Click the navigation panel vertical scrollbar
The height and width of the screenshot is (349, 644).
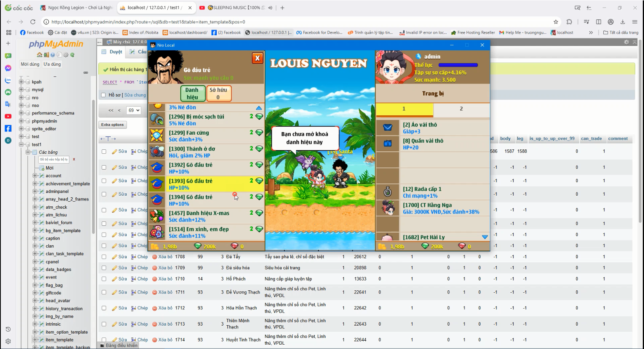93,166
